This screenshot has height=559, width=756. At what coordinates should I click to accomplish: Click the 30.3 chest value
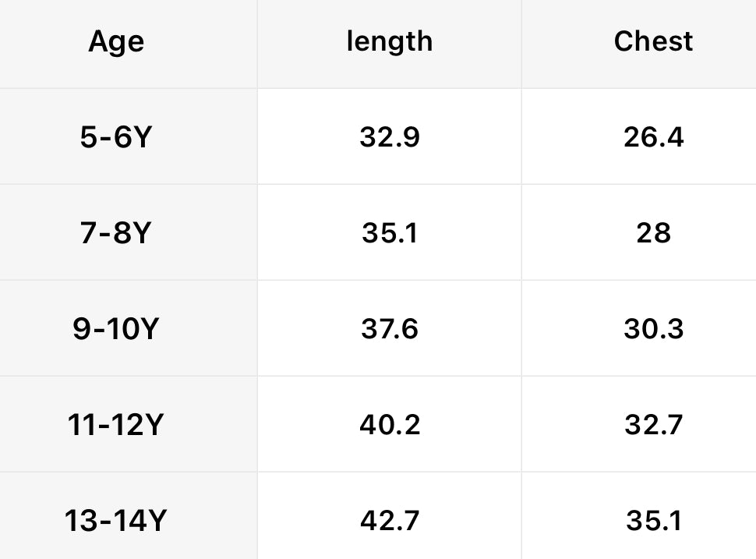coord(653,328)
